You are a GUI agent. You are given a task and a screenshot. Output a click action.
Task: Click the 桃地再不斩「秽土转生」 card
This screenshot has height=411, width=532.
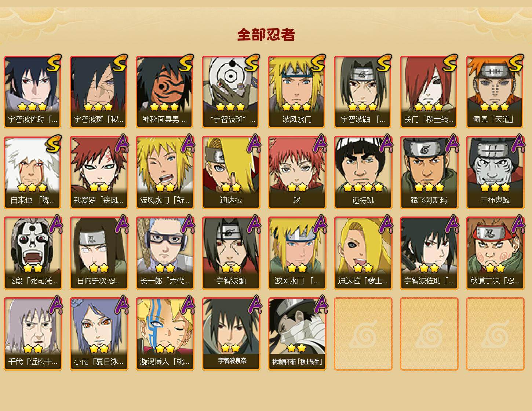[297, 334]
